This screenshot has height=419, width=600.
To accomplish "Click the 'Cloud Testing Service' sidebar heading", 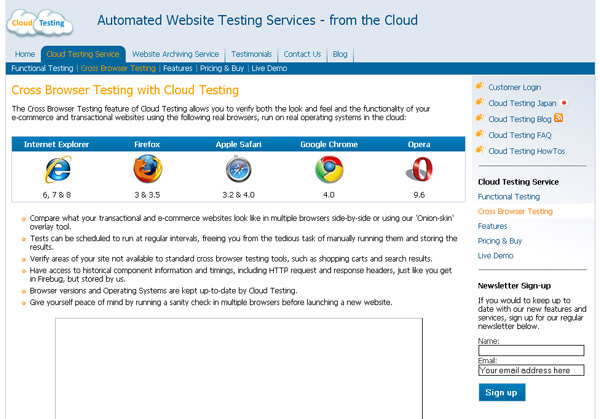I will point(518,182).
